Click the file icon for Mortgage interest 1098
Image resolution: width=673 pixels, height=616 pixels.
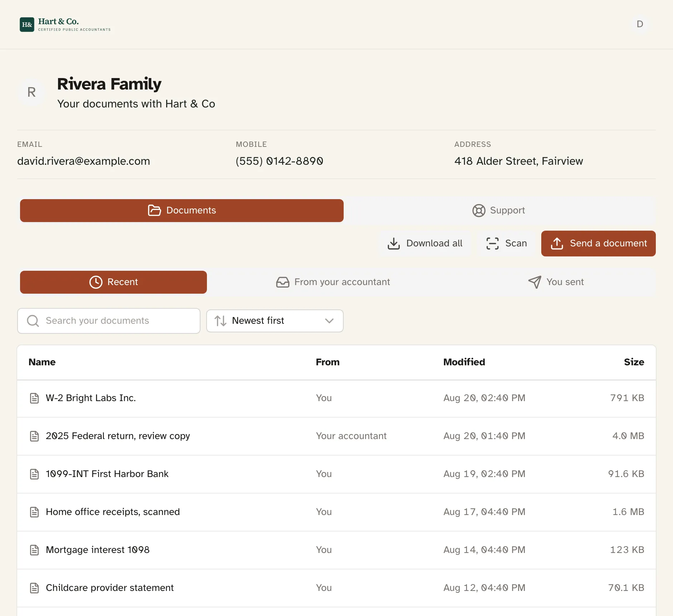click(34, 550)
